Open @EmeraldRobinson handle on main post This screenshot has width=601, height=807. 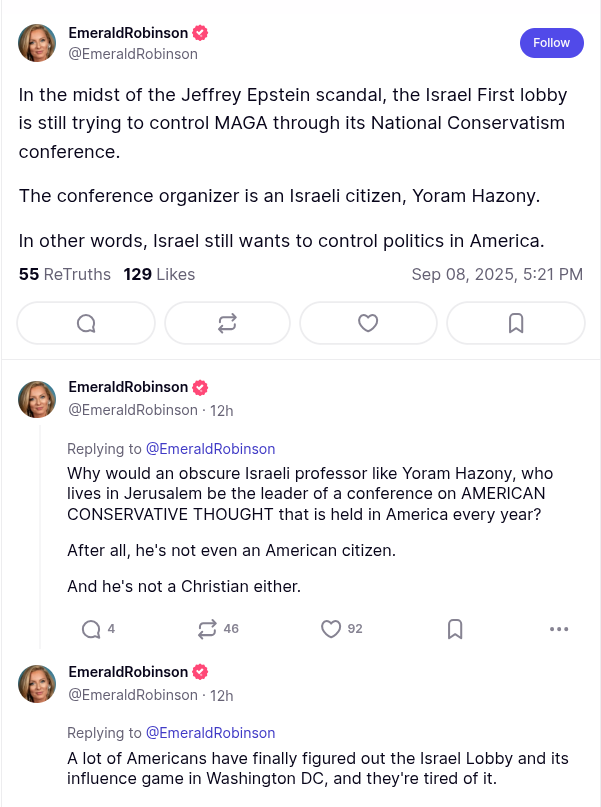133,54
